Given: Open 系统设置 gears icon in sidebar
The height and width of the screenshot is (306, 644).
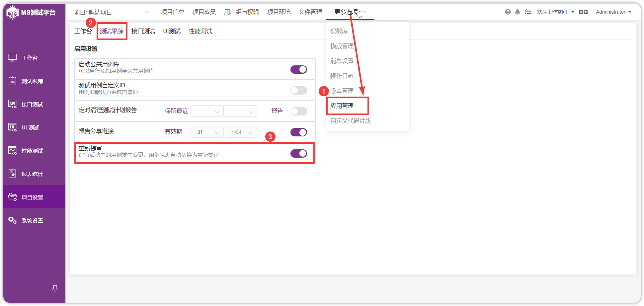Looking at the screenshot, I should (x=12, y=220).
